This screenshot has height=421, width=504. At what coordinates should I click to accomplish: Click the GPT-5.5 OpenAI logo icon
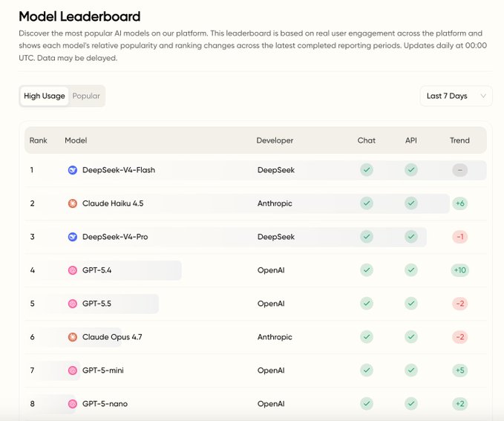click(73, 304)
